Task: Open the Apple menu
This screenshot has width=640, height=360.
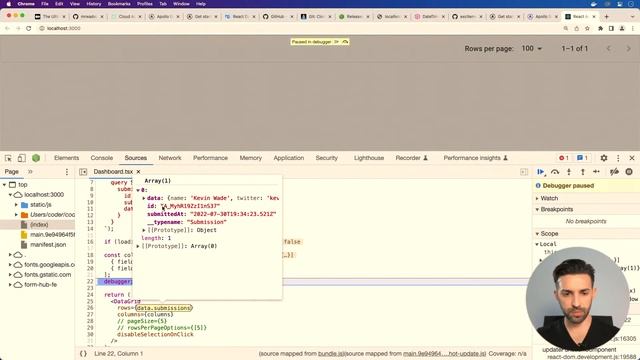Action: point(9,4)
